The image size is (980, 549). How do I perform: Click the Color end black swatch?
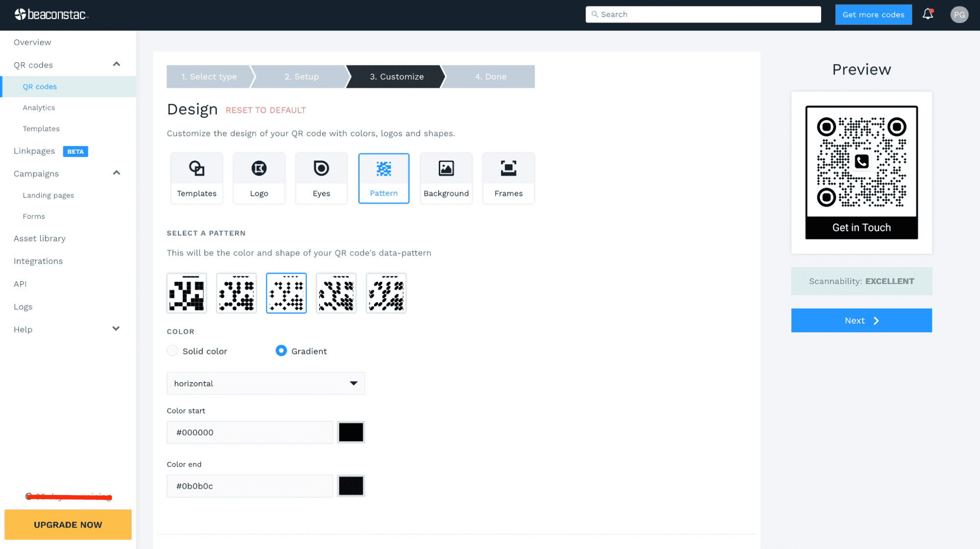coord(351,486)
